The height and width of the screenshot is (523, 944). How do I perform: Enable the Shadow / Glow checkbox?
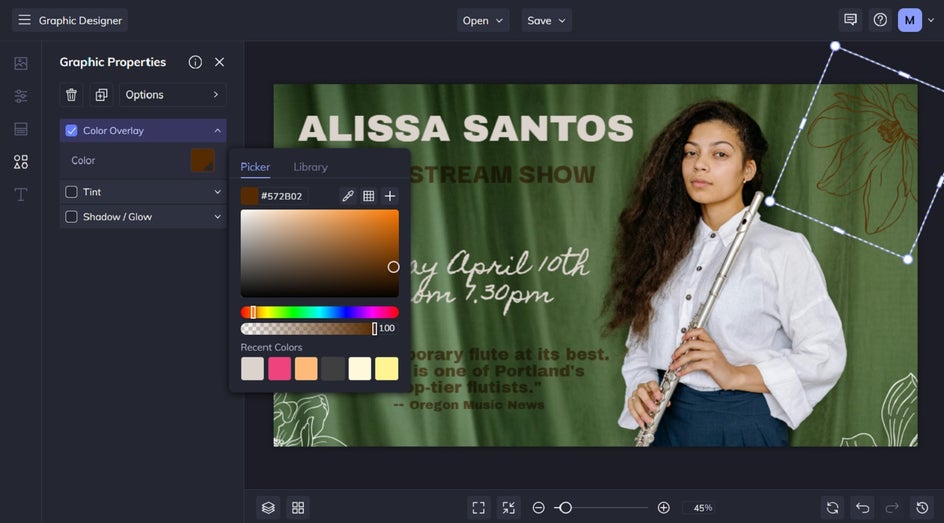click(71, 217)
